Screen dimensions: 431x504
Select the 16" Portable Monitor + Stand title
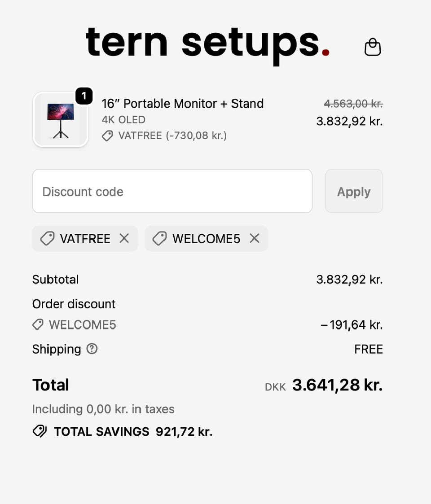click(183, 104)
